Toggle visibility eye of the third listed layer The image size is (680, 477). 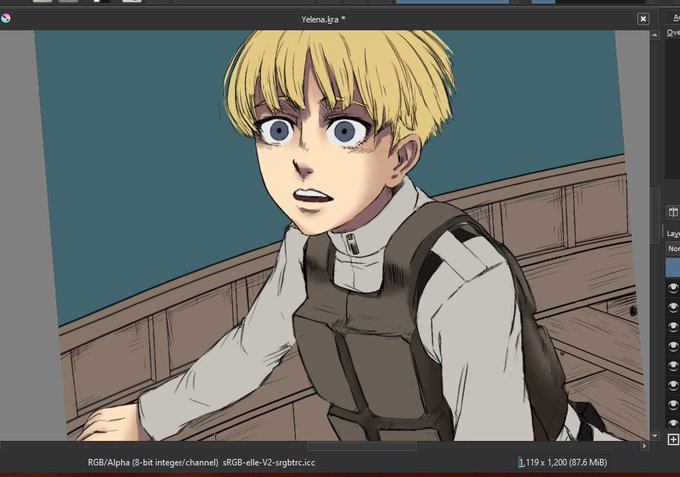(673, 327)
